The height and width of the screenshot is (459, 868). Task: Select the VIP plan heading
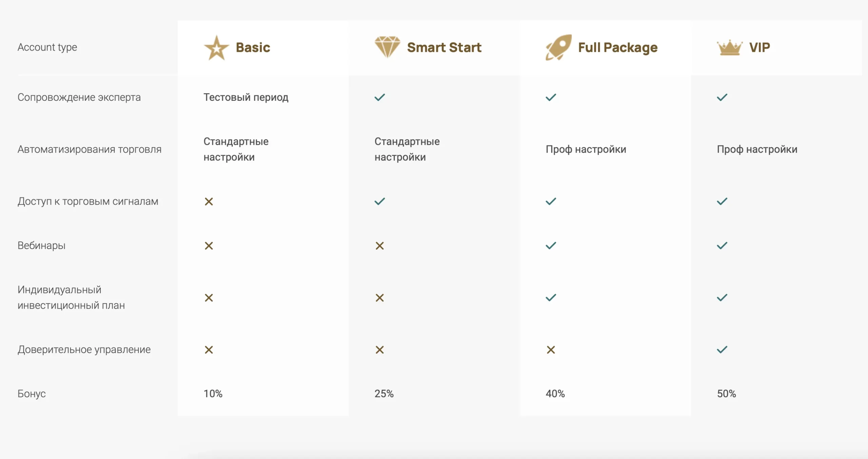(x=759, y=47)
